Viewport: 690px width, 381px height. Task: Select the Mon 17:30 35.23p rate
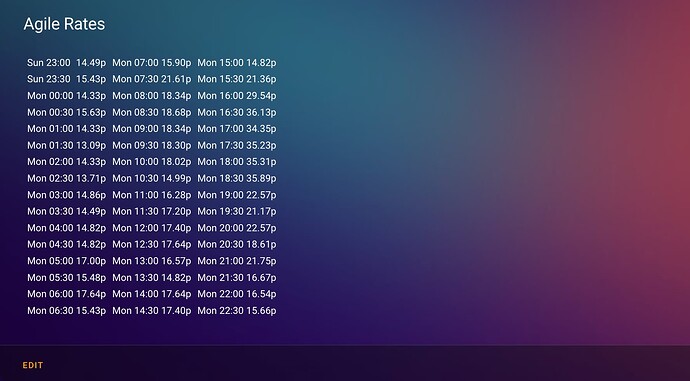(237, 146)
